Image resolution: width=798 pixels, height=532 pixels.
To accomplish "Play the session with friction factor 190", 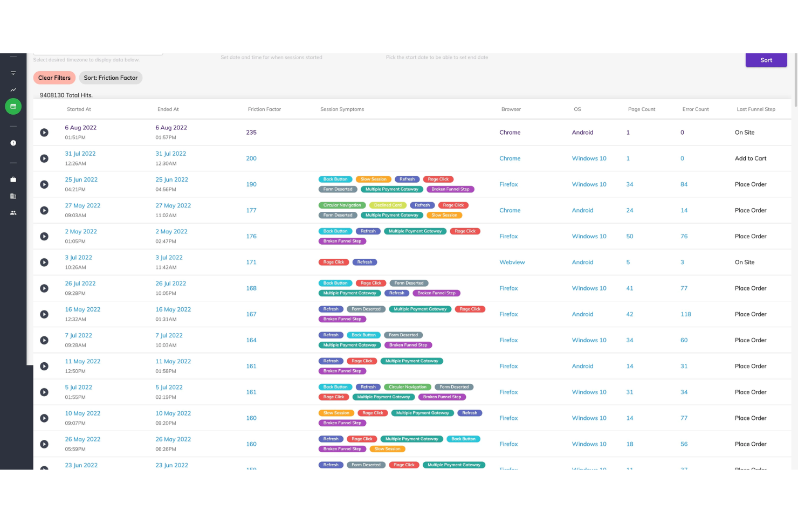I will click(44, 184).
